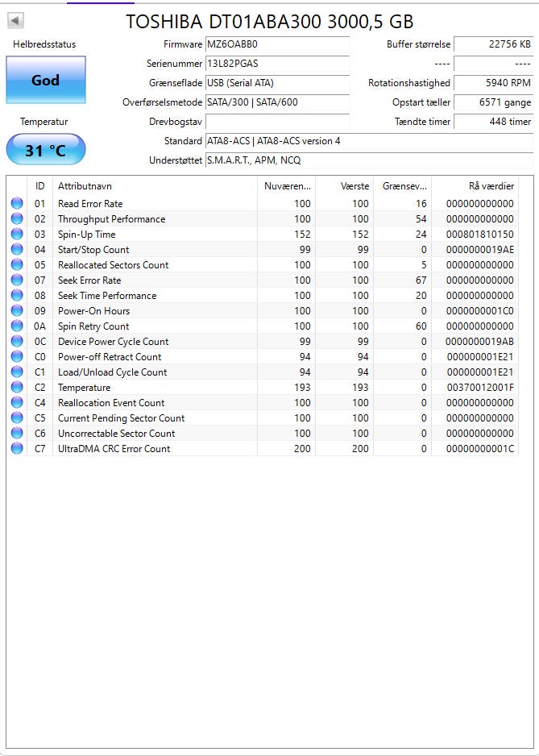Viewport: 539px width, 756px height.
Task: Click the Opstart tæller value 6571 gange
Action: pyautogui.click(x=494, y=102)
